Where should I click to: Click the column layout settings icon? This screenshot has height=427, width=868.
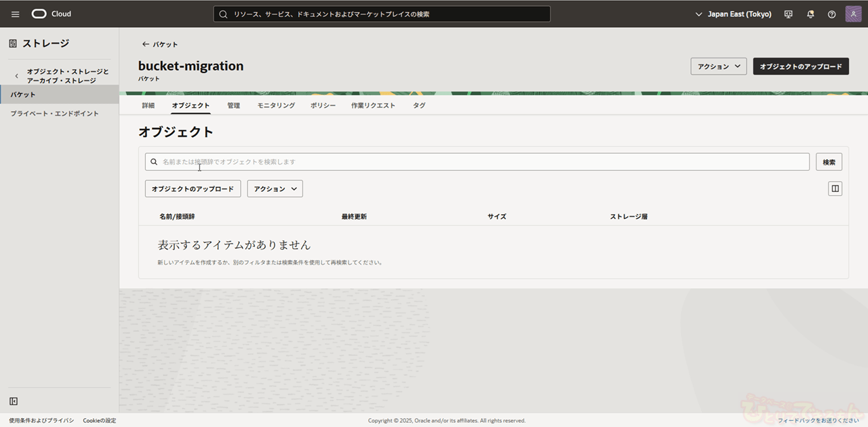click(835, 188)
